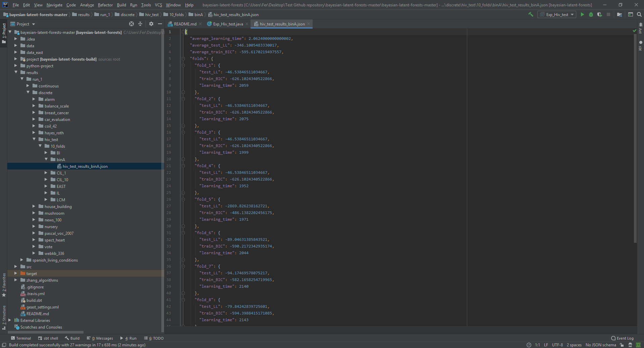Screen dimensions: 644x348
Task: Open Run Anything window icon
Action: [x=631, y=14]
